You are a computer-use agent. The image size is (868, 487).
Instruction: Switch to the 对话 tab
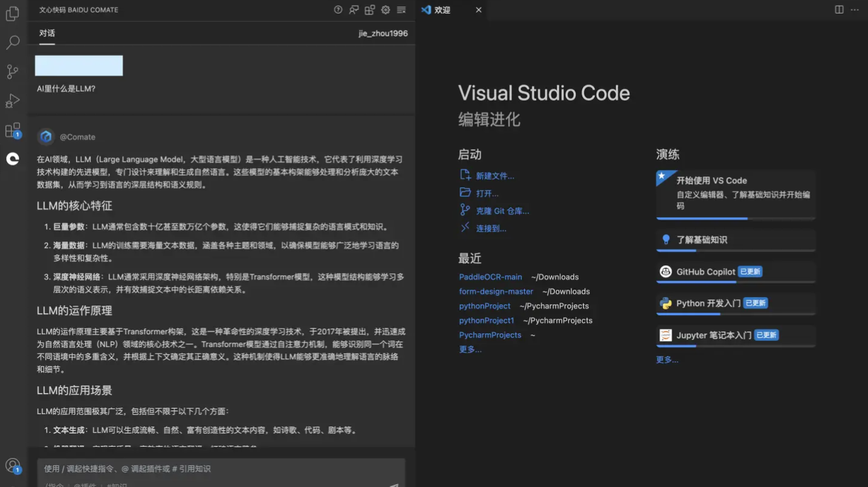click(47, 33)
